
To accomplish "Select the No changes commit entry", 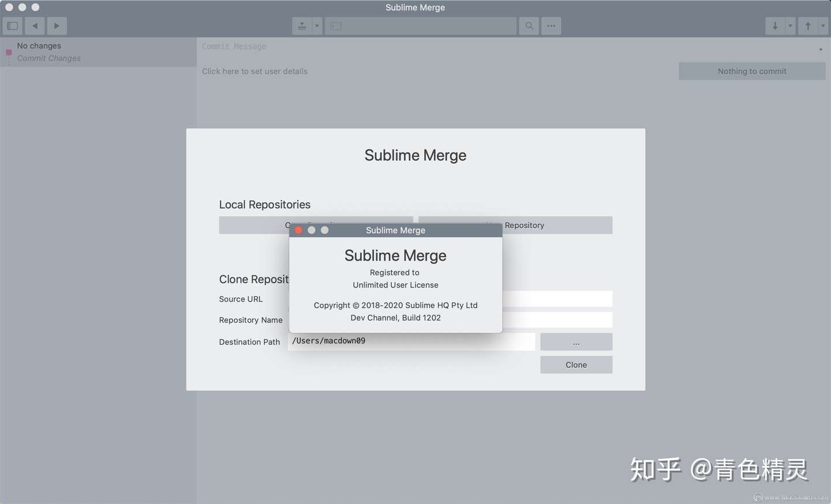I will (98, 52).
